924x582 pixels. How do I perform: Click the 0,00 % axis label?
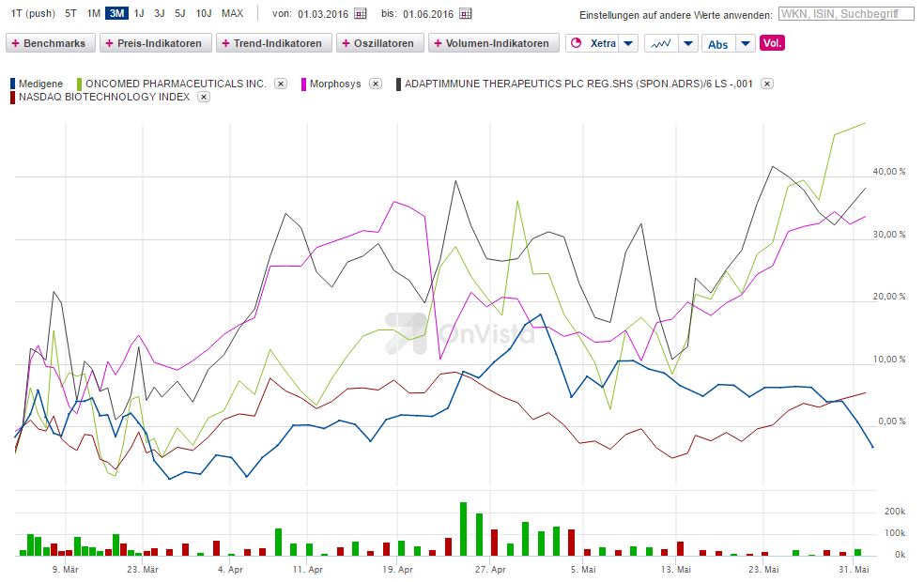pos(891,421)
